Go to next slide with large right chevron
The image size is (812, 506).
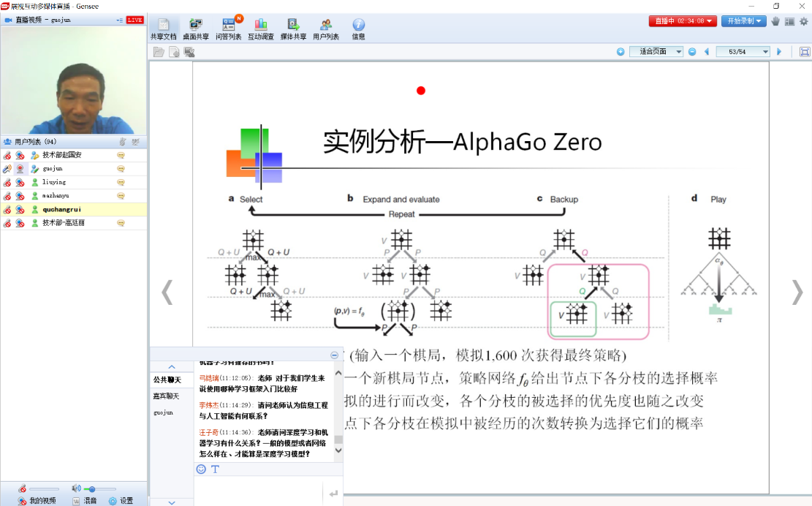tap(797, 293)
